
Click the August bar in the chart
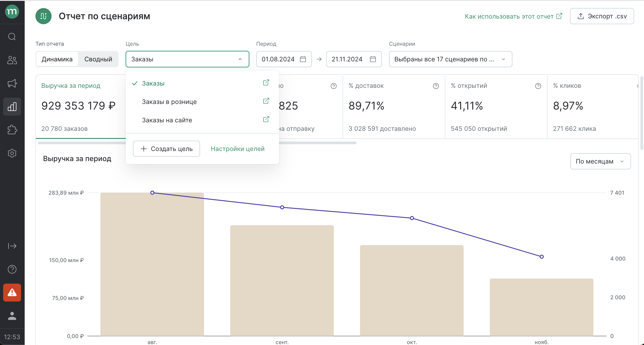[152, 264]
